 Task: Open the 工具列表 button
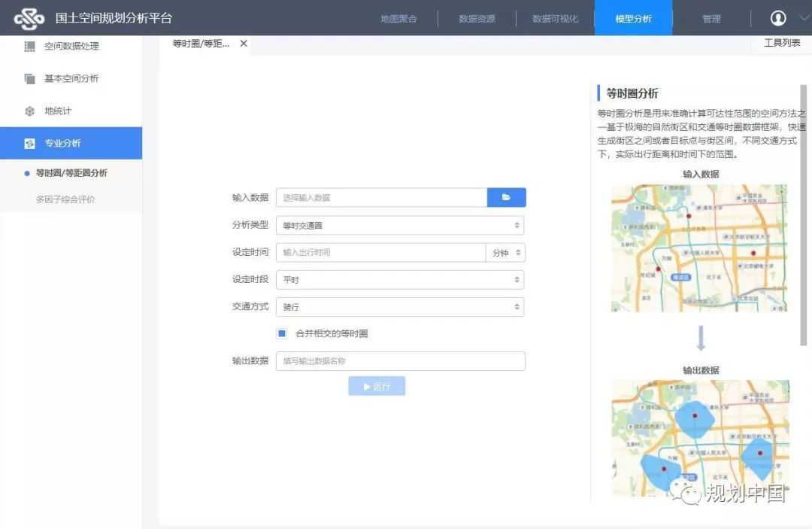[781, 44]
